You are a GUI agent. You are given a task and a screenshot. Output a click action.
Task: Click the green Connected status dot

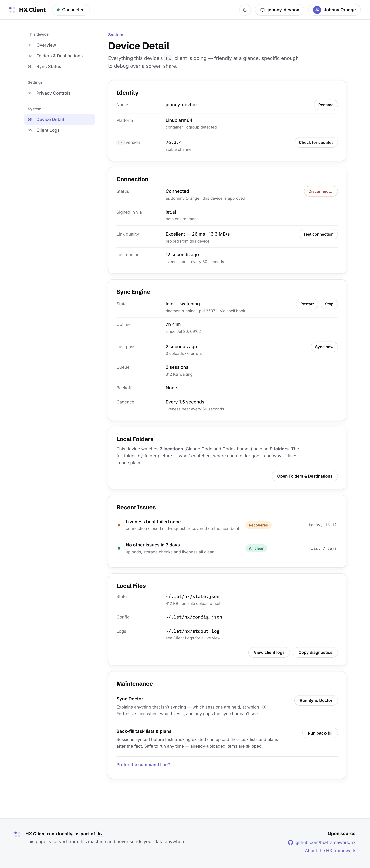click(58, 10)
